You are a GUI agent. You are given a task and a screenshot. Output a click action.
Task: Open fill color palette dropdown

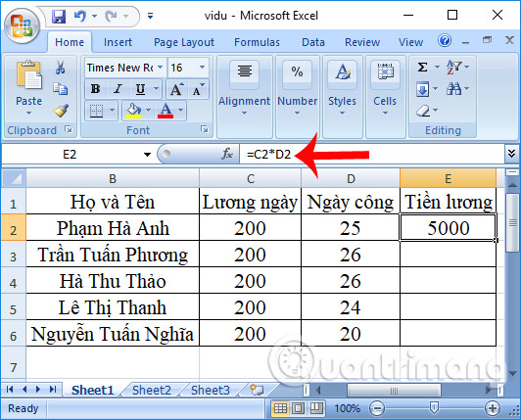[148, 111]
